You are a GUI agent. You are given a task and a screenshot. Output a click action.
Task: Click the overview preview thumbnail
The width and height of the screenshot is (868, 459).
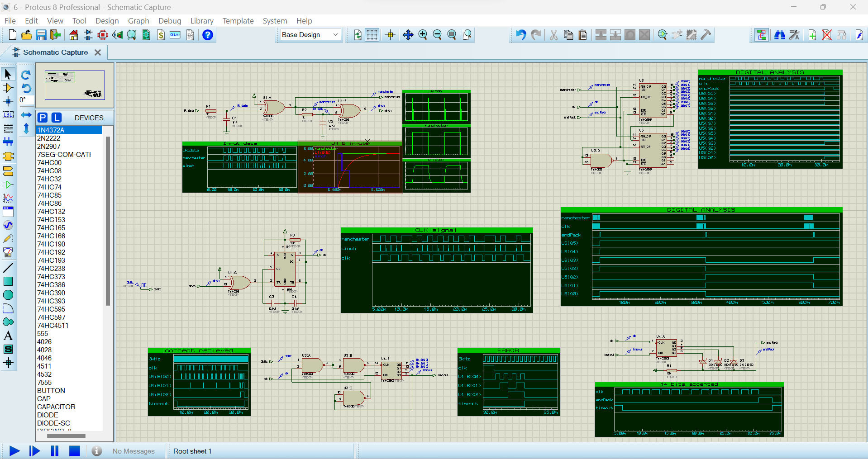tap(75, 85)
